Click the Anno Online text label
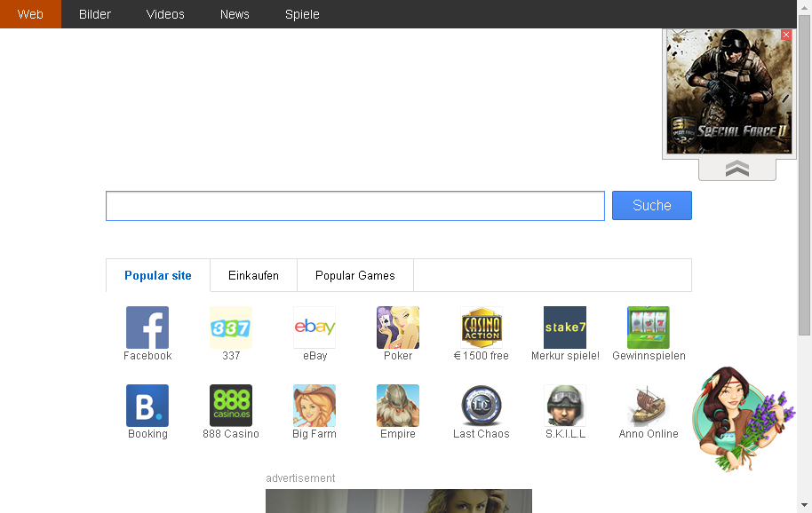The width and height of the screenshot is (812, 513). click(x=649, y=434)
